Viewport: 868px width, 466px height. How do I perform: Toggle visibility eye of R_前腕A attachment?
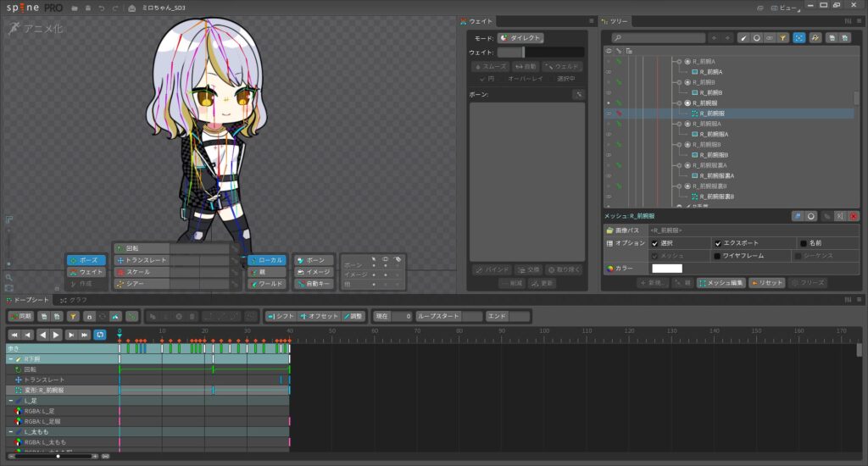609,72
